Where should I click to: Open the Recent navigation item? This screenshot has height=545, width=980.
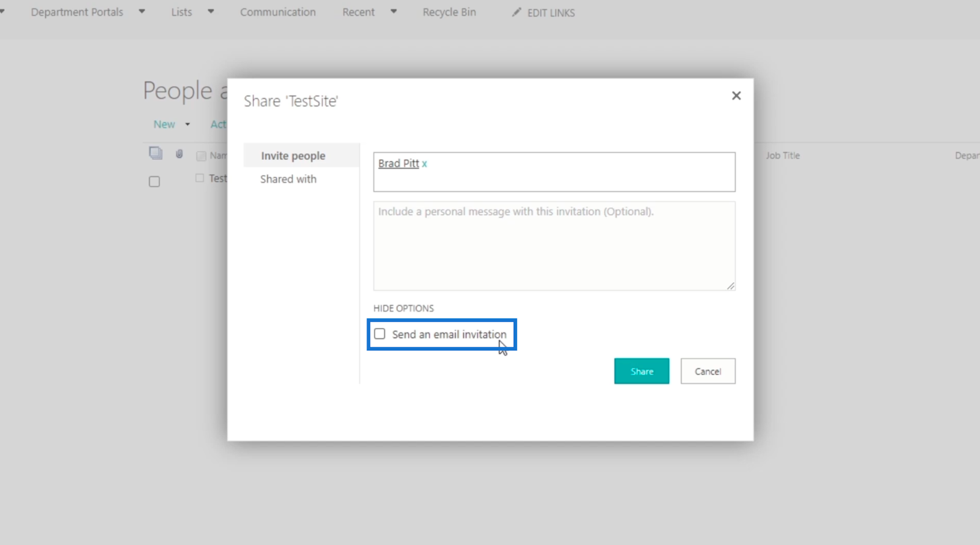358,12
